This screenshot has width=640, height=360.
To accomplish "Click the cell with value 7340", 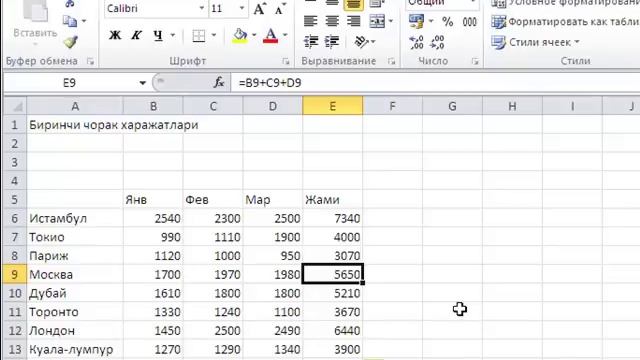I will click(x=333, y=218).
